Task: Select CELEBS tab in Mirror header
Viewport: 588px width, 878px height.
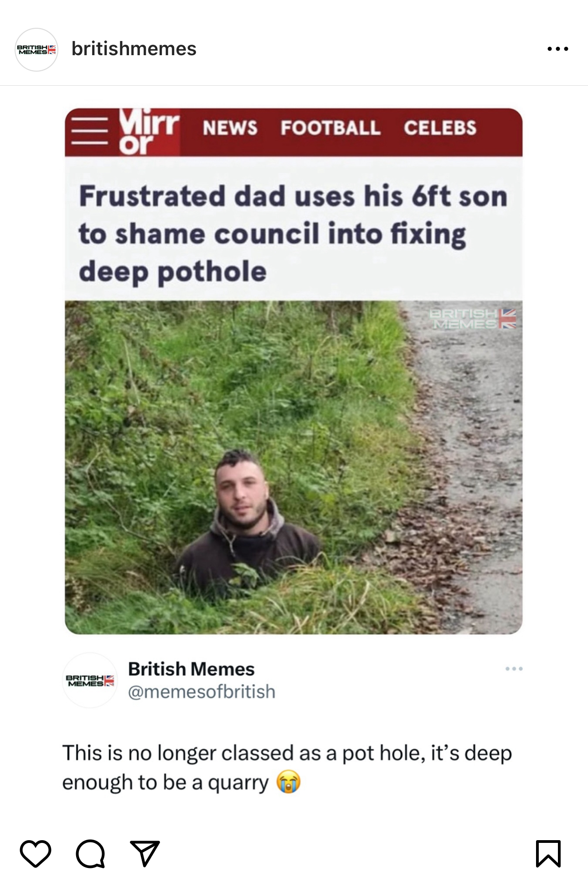Action: point(440,128)
